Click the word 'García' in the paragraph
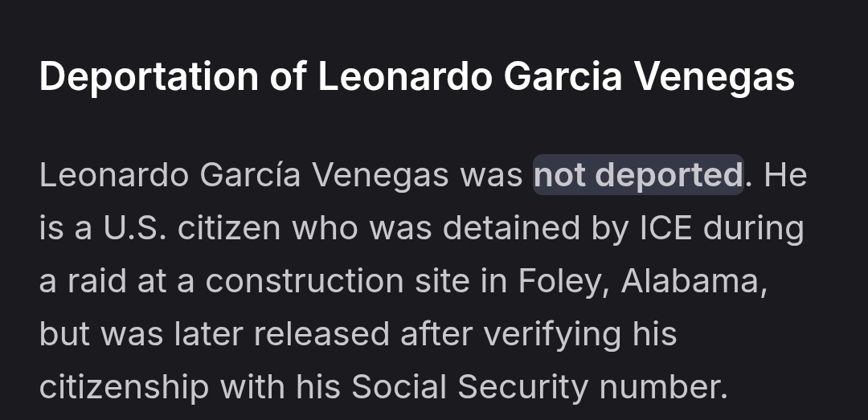Image resolution: width=868 pixels, height=420 pixels. pos(250,175)
